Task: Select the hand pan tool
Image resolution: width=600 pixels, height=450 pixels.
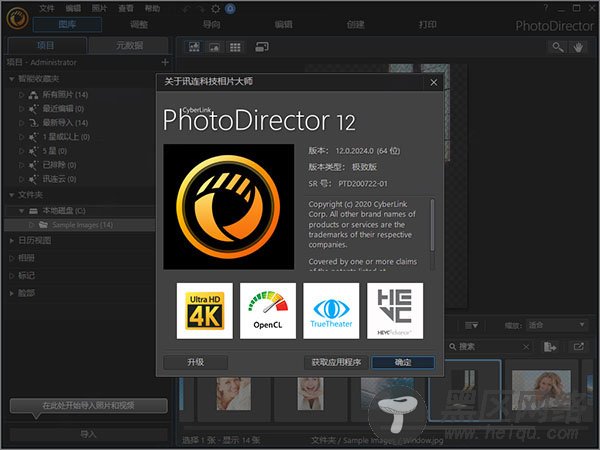Action: (x=578, y=47)
